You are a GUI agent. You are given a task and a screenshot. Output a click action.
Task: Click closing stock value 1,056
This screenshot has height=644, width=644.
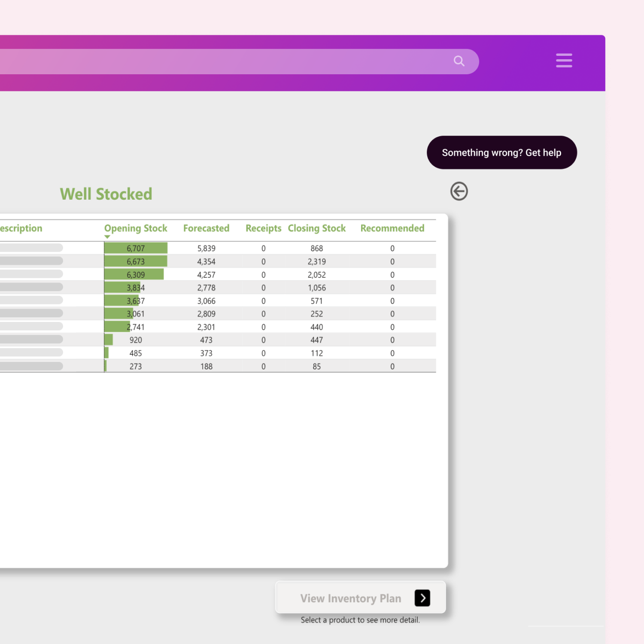317,288
